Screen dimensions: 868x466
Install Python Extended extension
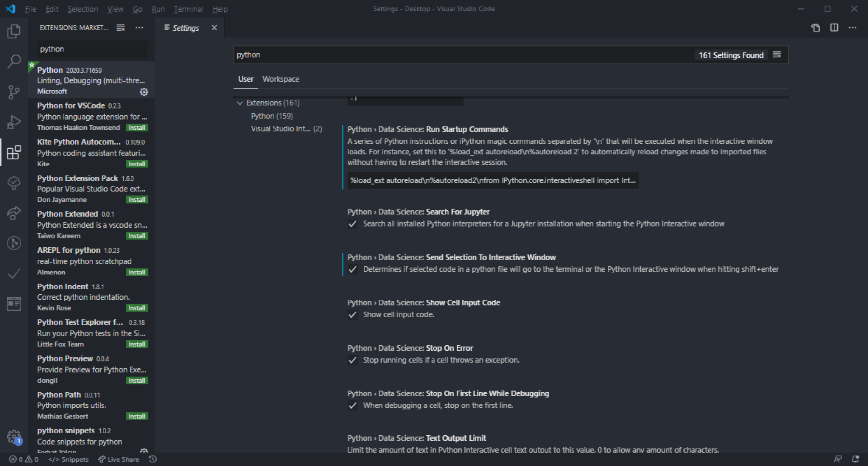[x=137, y=236]
